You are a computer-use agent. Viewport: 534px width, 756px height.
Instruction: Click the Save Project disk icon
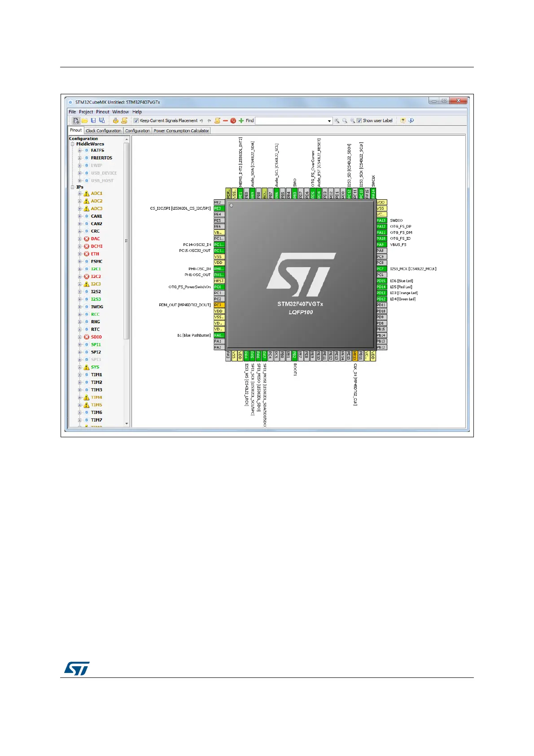(x=93, y=121)
